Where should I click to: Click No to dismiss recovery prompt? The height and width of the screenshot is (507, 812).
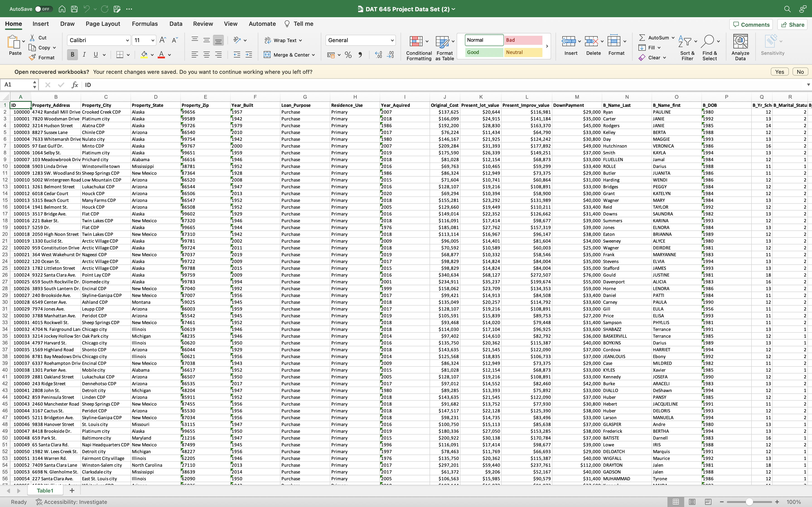pos(800,72)
